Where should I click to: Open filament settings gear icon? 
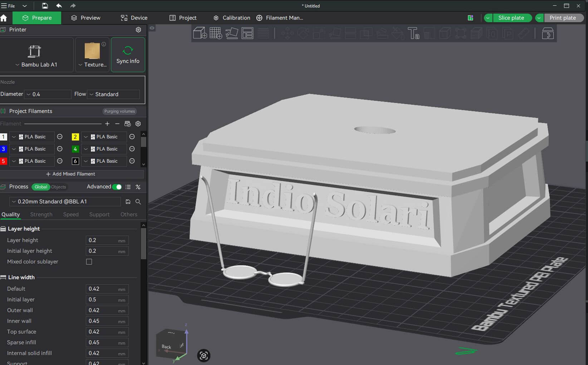point(138,124)
